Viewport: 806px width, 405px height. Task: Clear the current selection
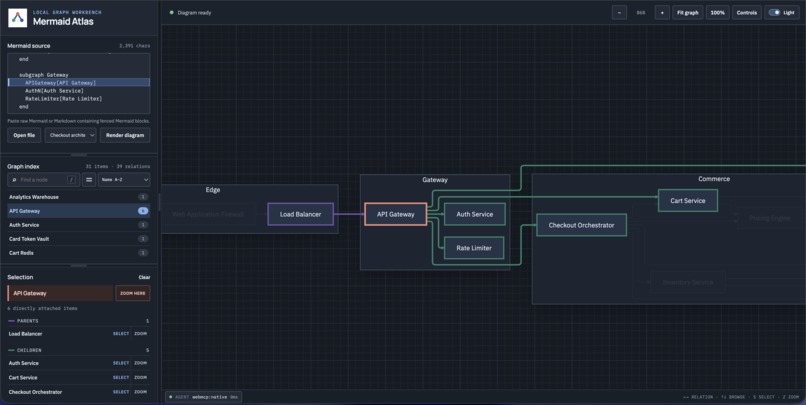144,278
